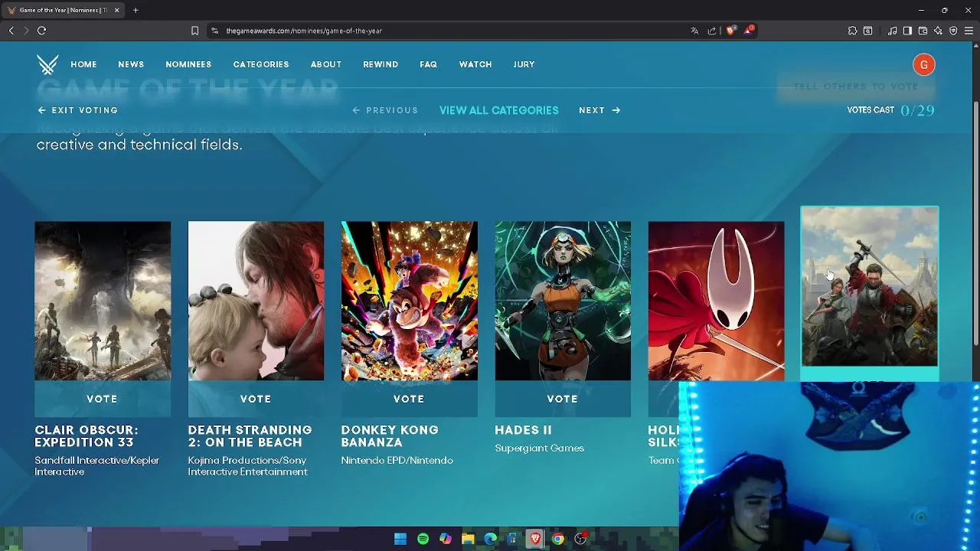Screen dimensions: 980x551
Task: Click VOTES CAST 0/29 counter
Action: [891, 110]
